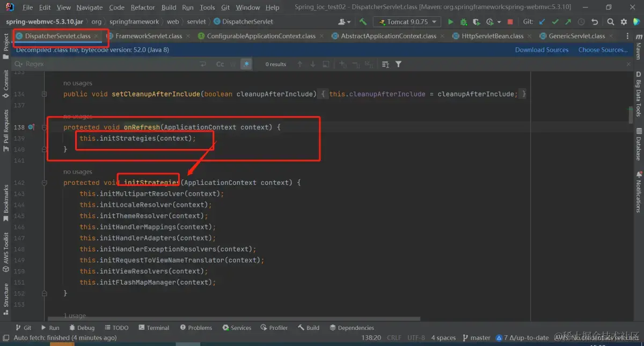The height and width of the screenshot is (346, 644).
Task: Open Database tool window
Action: (639, 144)
